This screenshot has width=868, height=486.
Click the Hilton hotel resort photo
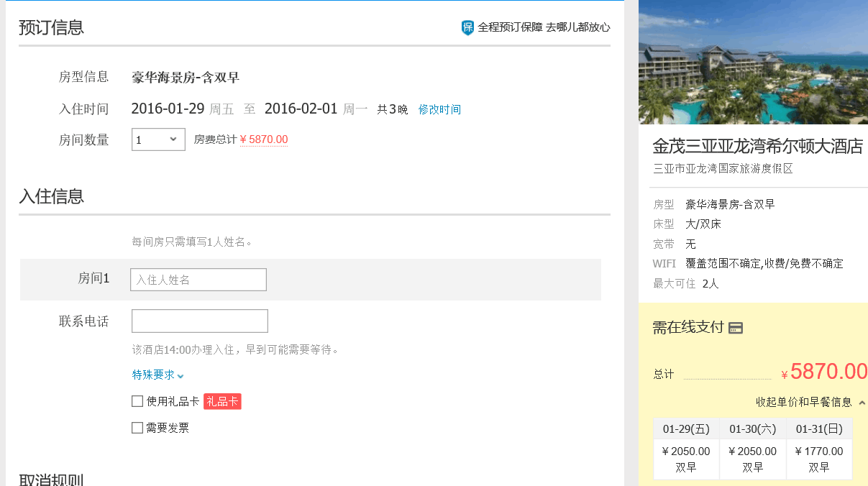coord(753,63)
